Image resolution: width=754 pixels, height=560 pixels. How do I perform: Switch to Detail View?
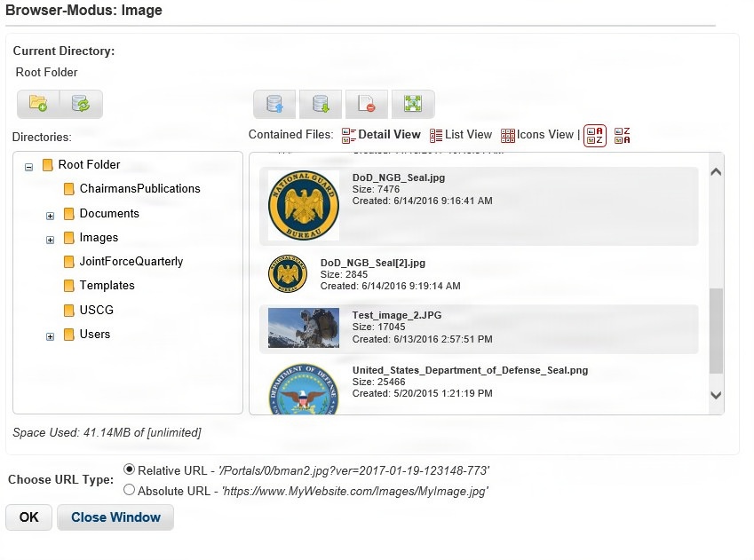[x=381, y=135]
